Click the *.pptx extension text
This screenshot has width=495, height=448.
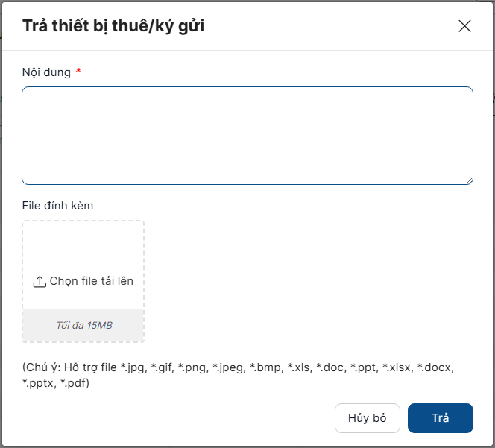click(39, 383)
